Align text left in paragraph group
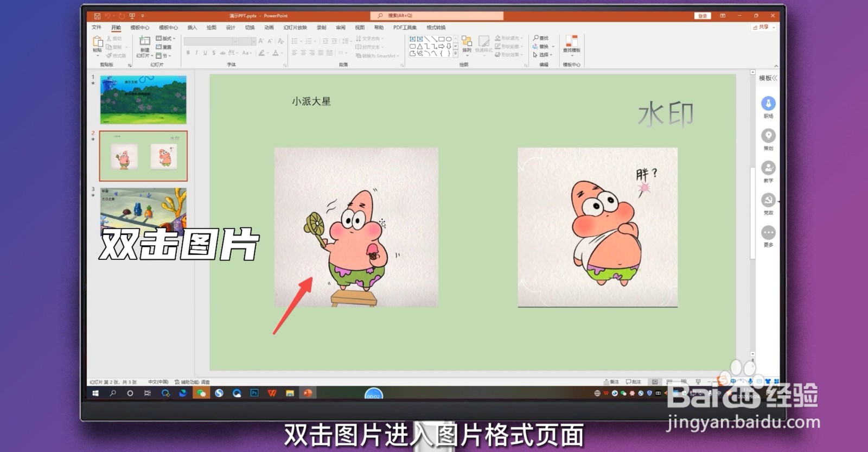The width and height of the screenshot is (868, 452). [x=295, y=53]
